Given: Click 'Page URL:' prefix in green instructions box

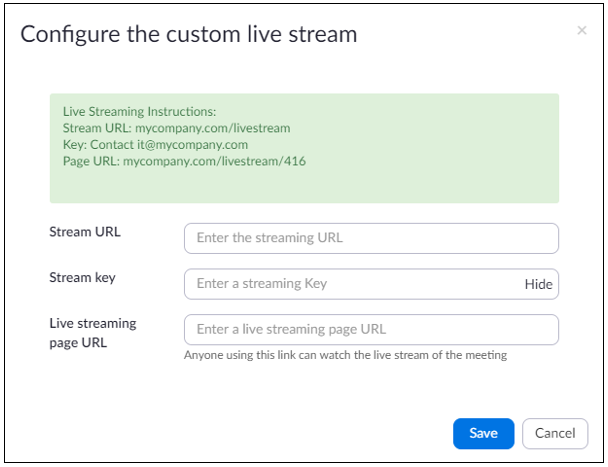Looking at the screenshot, I should [x=92, y=161].
